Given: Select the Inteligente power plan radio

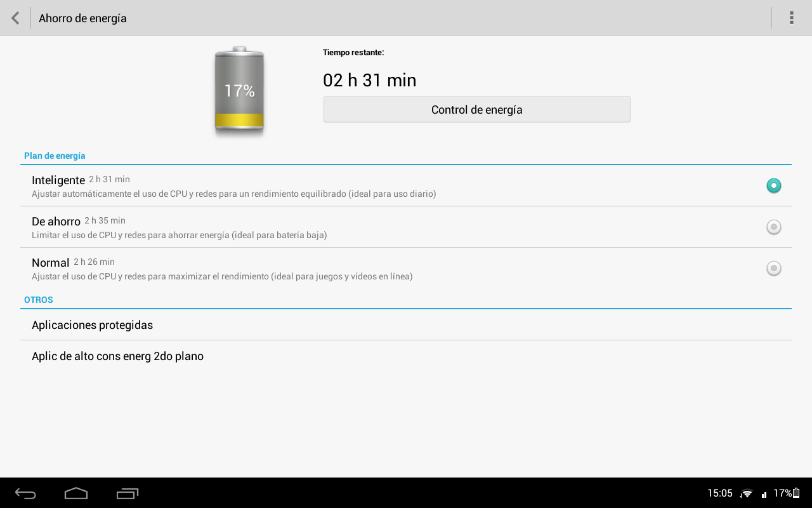Looking at the screenshot, I should (x=773, y=185).
